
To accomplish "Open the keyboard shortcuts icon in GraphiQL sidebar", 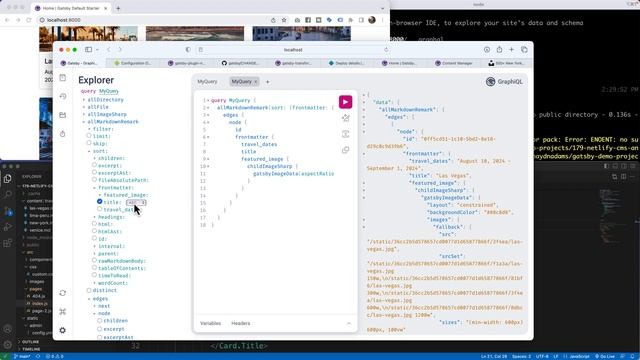I will tap(62, 312).
